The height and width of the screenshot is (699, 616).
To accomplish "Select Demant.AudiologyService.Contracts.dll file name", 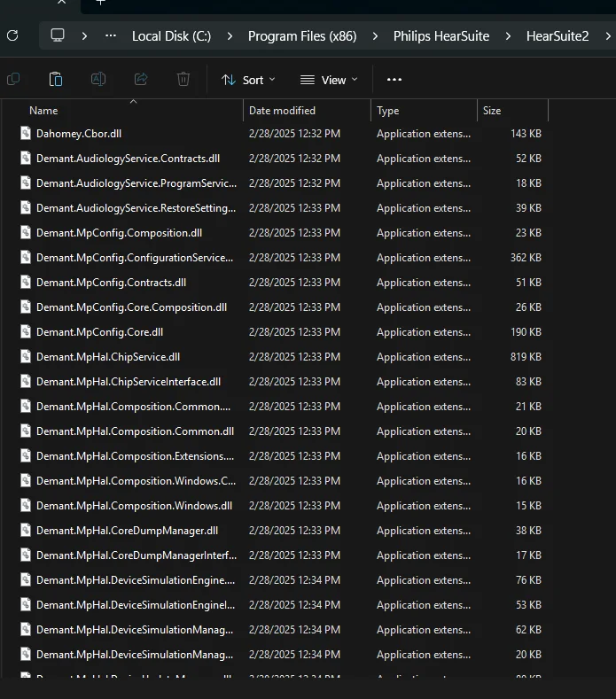I will point(128,159).
